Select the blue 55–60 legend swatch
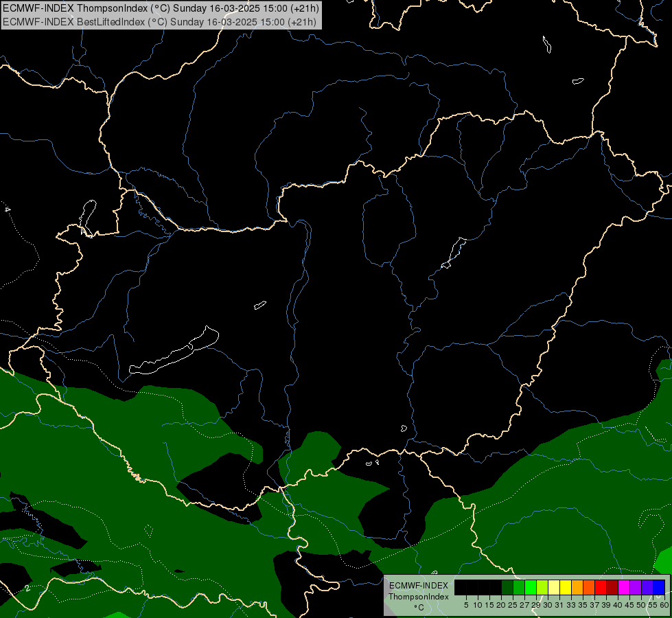 (659, 587)
